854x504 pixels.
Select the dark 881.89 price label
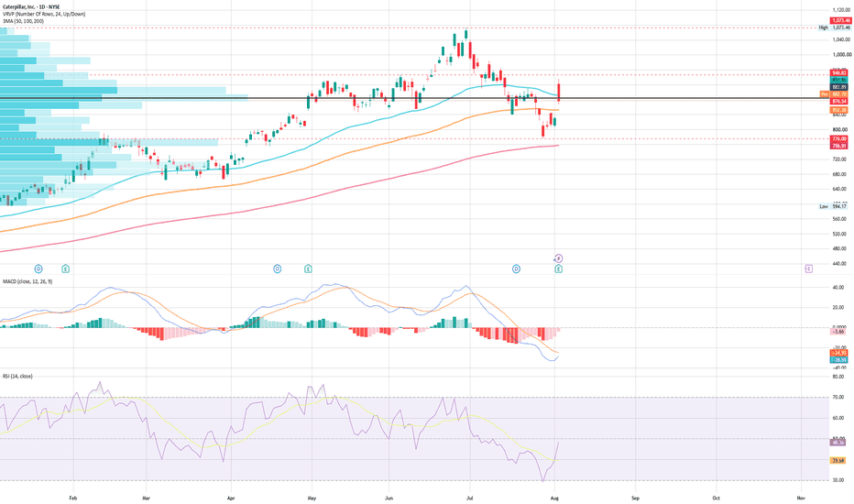pos(838,87)
